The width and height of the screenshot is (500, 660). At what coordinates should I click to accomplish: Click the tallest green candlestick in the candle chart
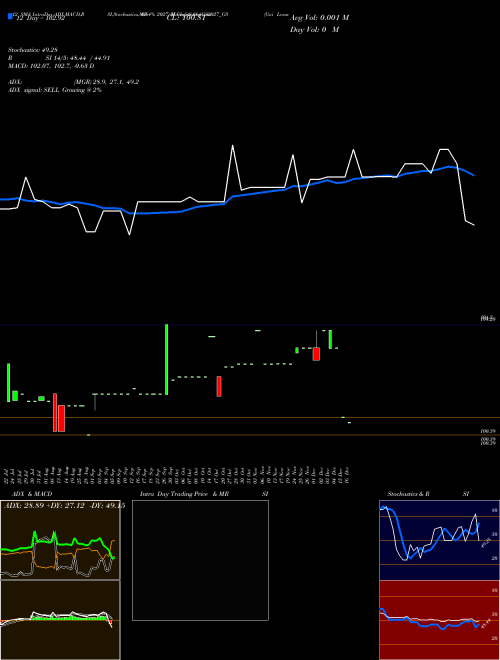click(x=167, y=359)
